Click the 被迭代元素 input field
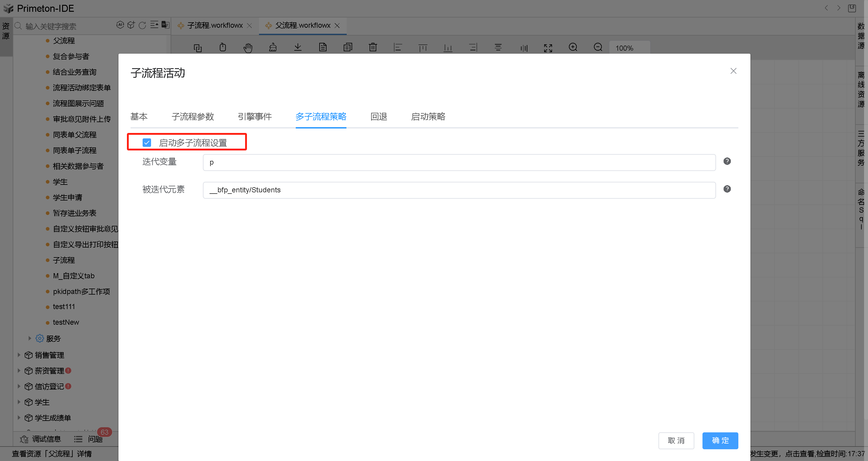Viewport: 868px width, 461px height. [459, 190]
